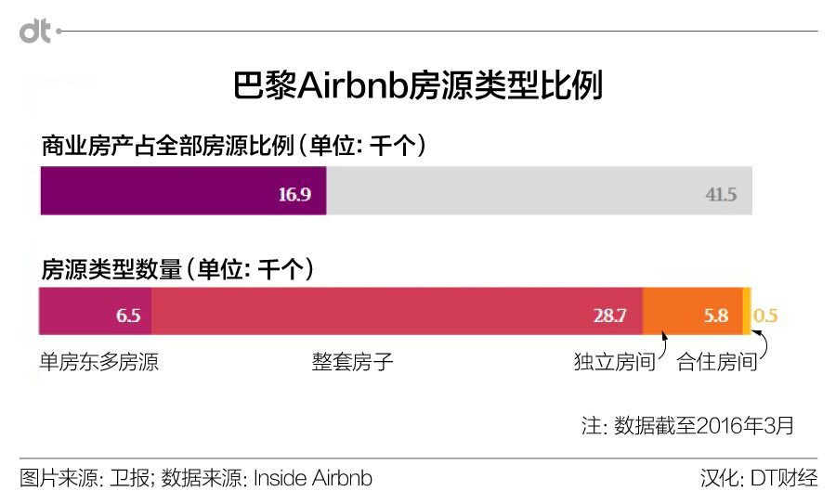Screen dimensions: 836x504
Task: Select the 整套房子 label
Action: click(353, 361)
